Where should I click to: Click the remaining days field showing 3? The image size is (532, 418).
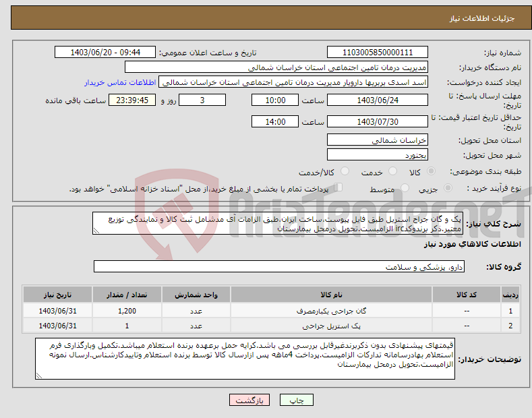click(x=202, y=100)
